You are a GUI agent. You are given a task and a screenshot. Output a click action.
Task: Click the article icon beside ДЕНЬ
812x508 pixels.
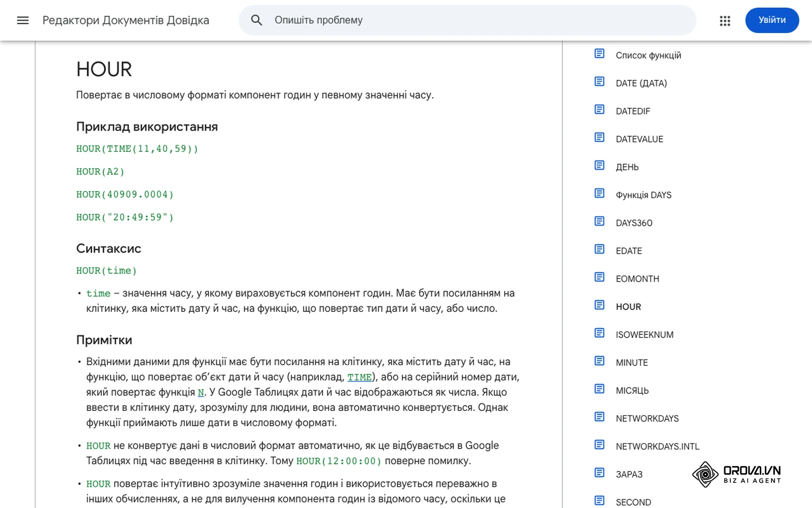pos(599,165)
